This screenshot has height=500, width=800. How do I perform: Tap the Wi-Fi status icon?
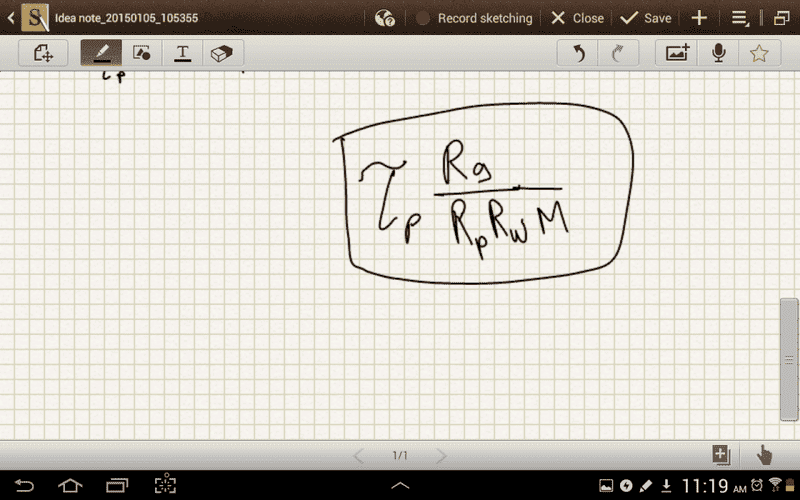click(x=775, y=485)
